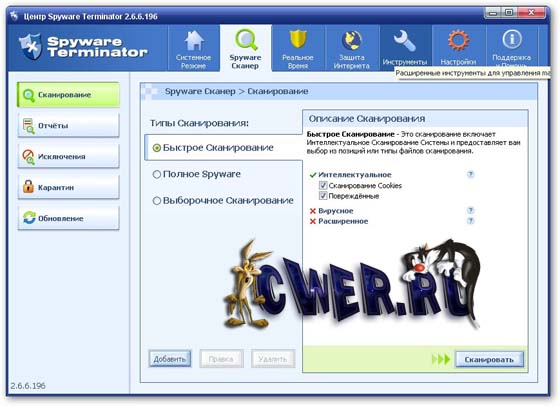Toggle the Повреждённые checkbox
Screen dimensions: 560x406
point(323,196)
